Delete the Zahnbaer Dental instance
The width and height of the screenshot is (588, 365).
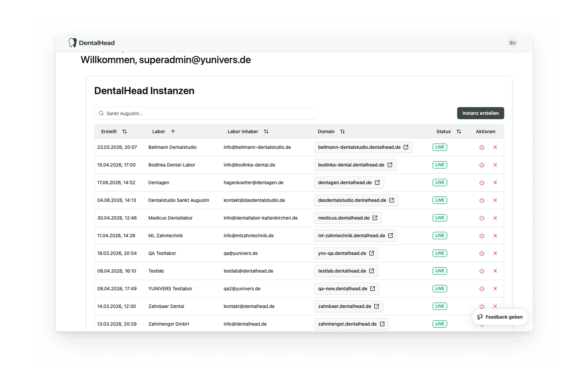[x=495, y=306]
